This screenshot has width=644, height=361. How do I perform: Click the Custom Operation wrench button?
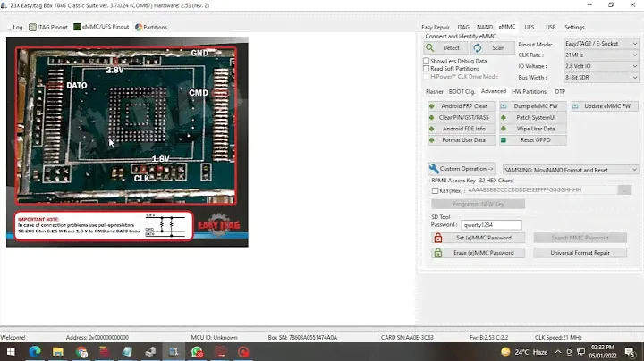(462, 169)
